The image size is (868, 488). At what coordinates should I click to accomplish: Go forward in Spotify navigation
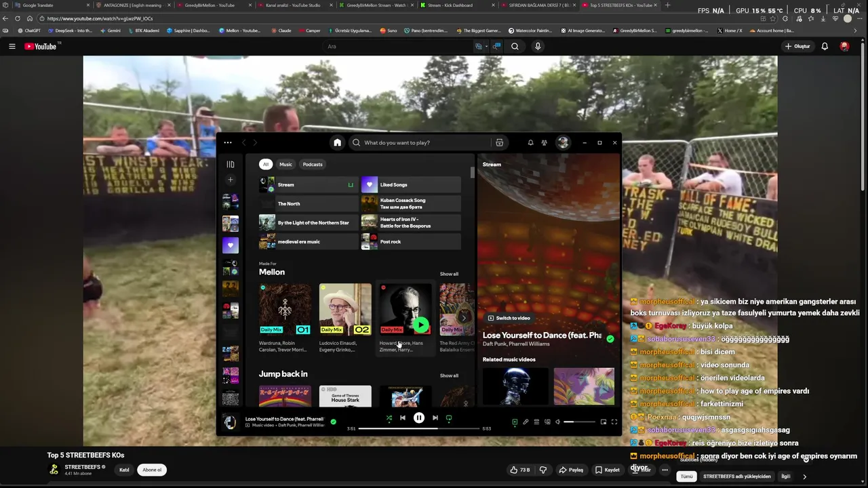pyautogui.click(x=255, y=142)
